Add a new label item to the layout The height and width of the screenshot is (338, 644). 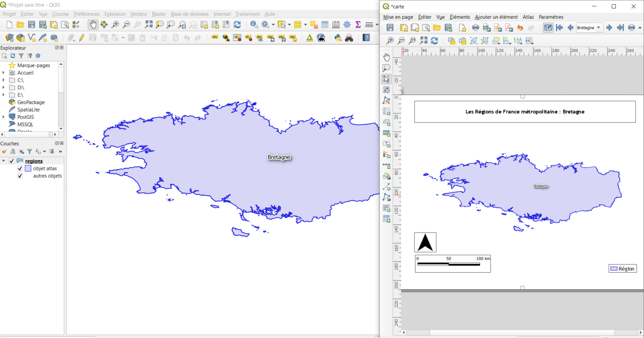tap(386, 144)
